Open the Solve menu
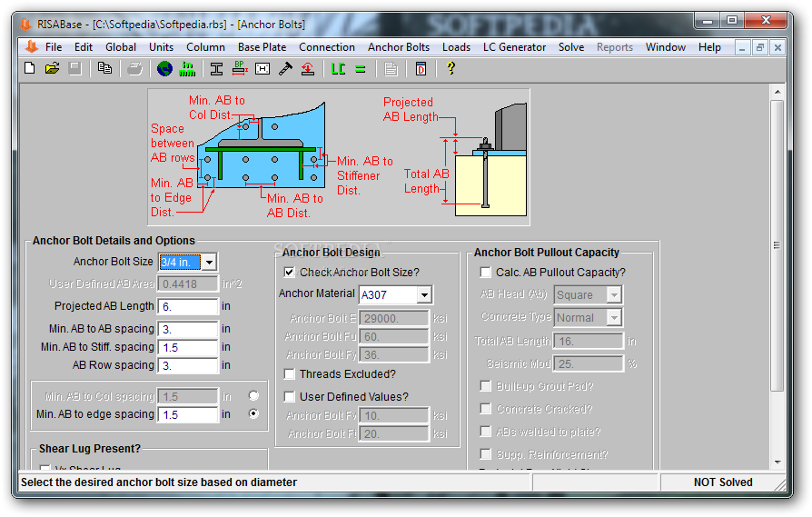812x517 pixels. [x=571, y=47]
